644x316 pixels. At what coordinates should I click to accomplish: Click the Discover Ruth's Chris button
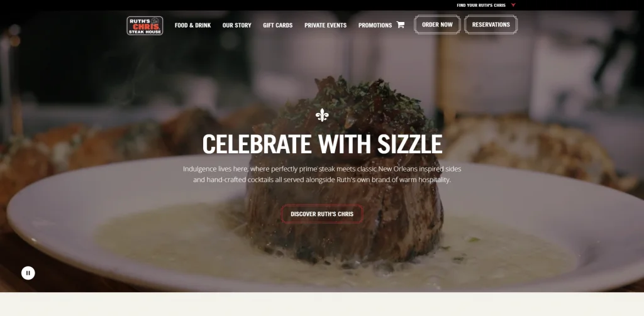coord(322,214)
